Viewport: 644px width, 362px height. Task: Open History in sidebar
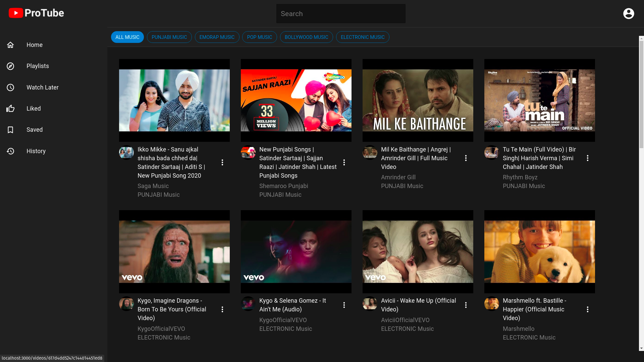[54, 151]
